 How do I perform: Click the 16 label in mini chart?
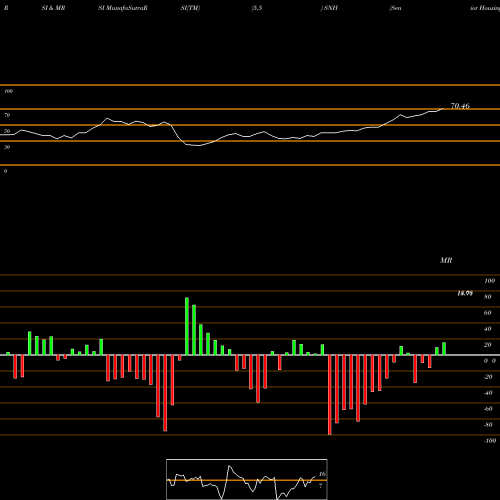pos(322,474)
